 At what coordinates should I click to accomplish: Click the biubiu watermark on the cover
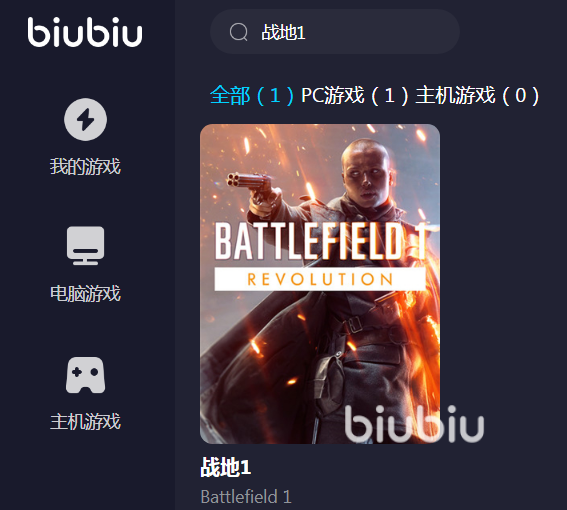click(x=414, y=424)
